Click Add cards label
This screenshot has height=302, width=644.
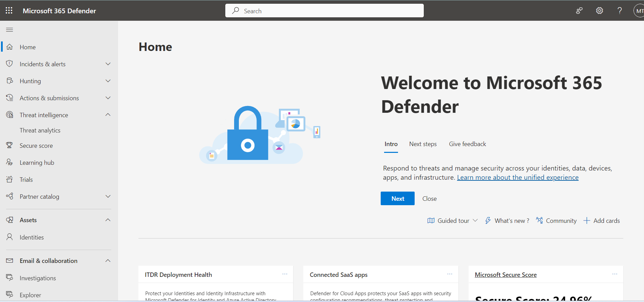coord(606,221)
